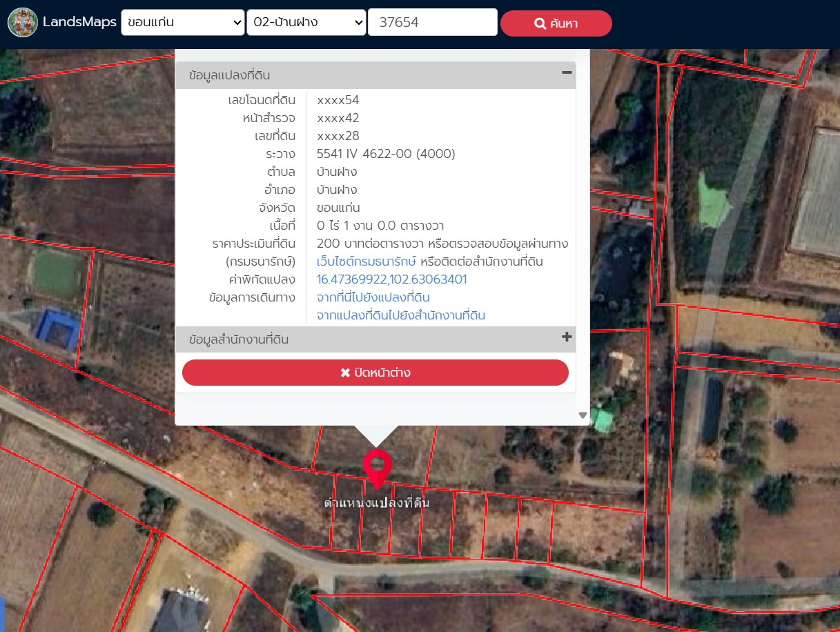
Task: Open the district dropdown showing 02-บ้านฝาง
Action: coord(306,22)
